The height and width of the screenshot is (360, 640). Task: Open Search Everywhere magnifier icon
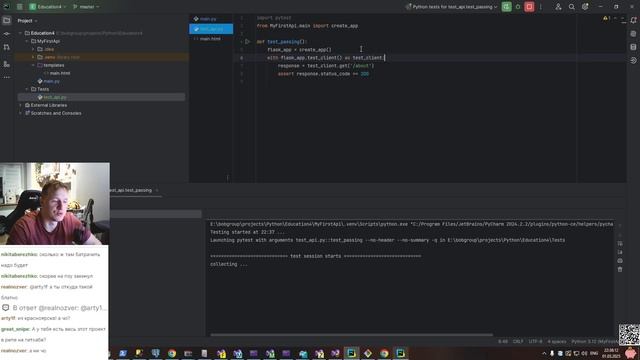(571, 7)
